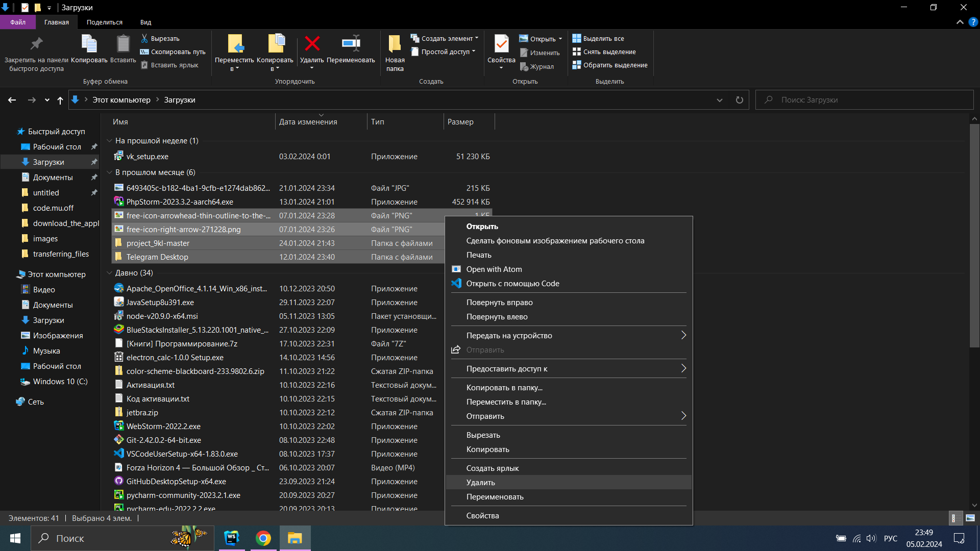Create a New folder via the ribbon icon

(395, 44)
